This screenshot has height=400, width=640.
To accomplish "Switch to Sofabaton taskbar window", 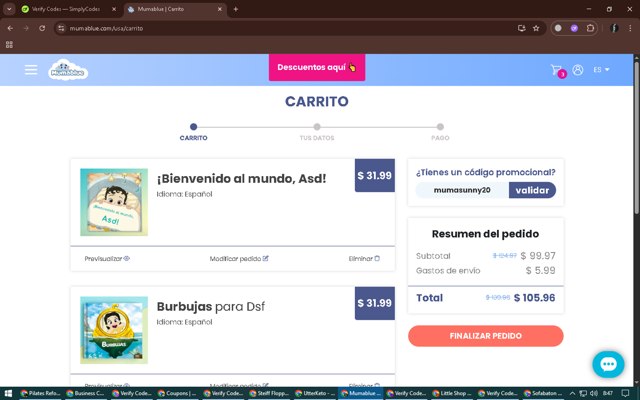I will pyautogui.click(x=543, y=393).
